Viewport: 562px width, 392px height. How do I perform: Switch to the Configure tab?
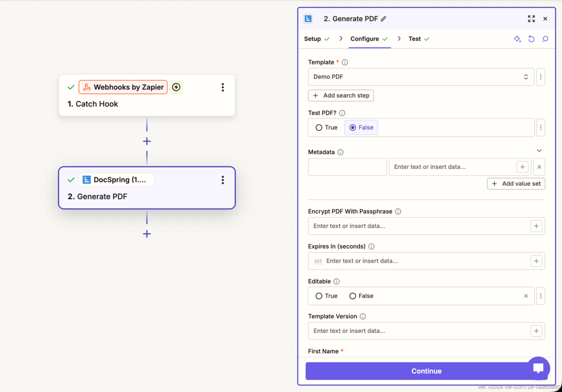369,39
